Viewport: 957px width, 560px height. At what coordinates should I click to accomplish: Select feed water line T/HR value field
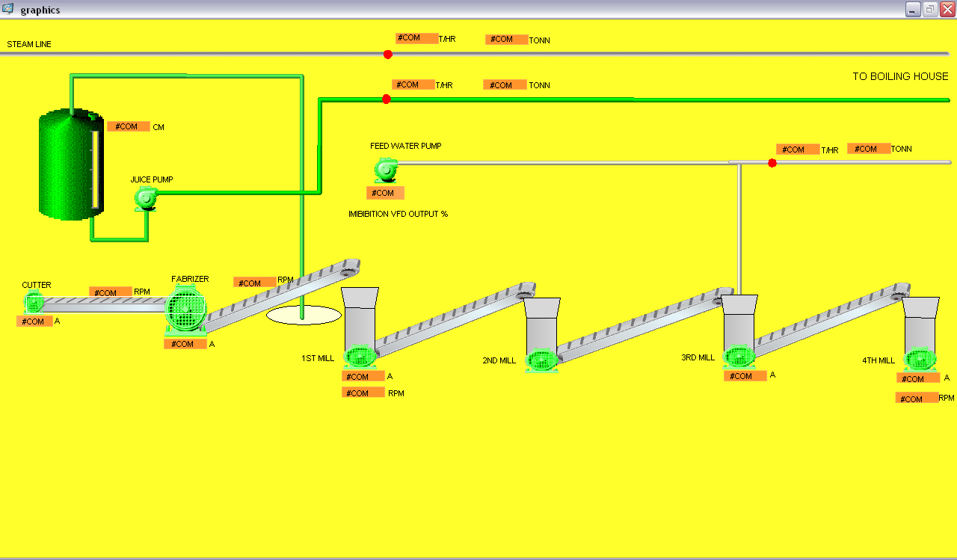coord(798,150)
